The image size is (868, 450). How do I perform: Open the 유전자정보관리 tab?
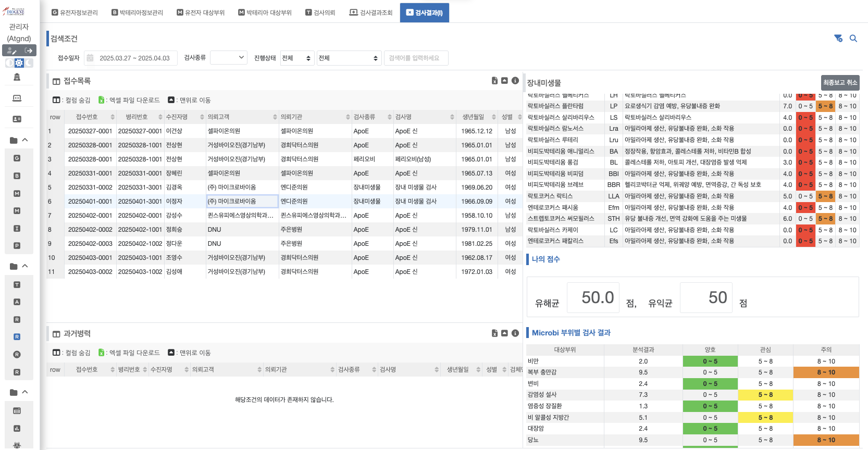pyautogui.click(x=75, y=12)
